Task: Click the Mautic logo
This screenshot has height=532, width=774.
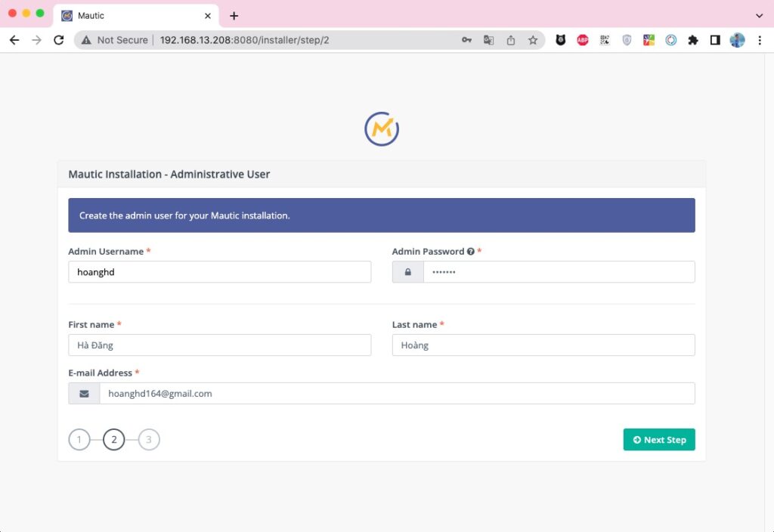Action: 382,129
